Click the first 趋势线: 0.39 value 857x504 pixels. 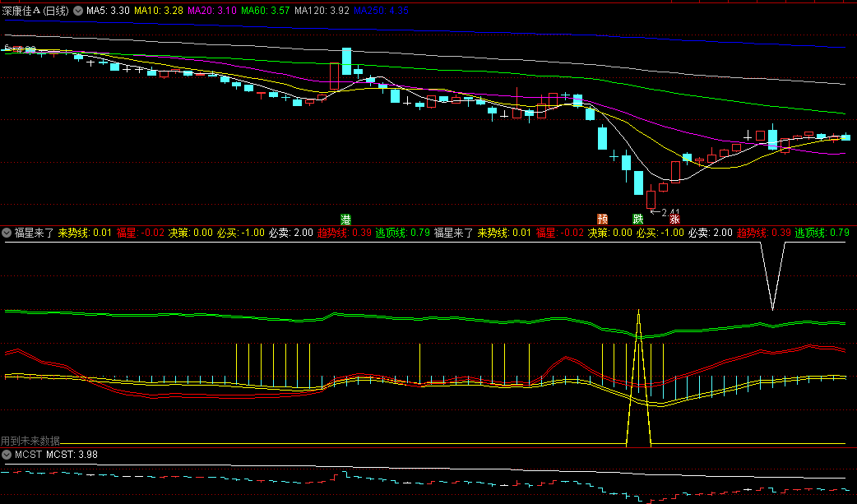coord(345,233)
